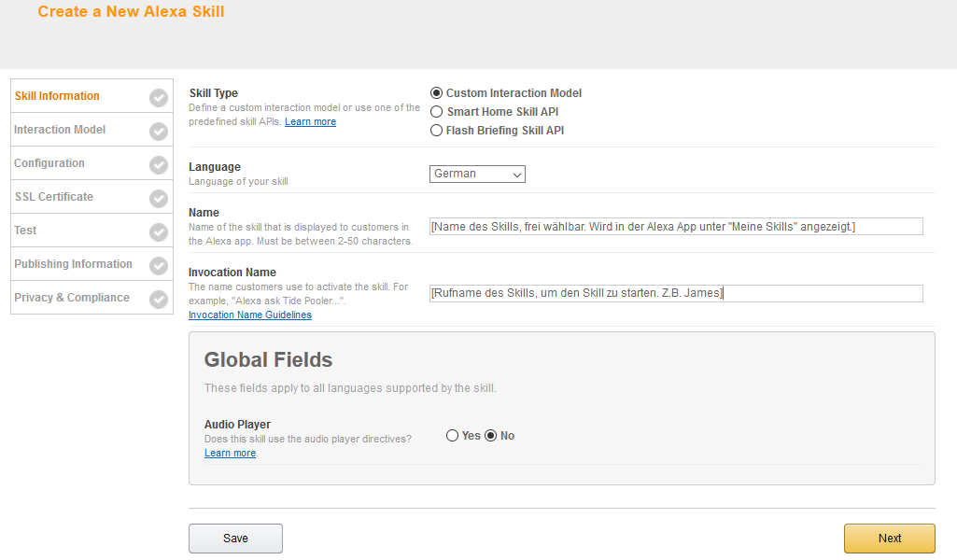Click the Publishing Information checkmark icon
The width and height of the screenshot is (957, 560).
[x=159, y=265]
